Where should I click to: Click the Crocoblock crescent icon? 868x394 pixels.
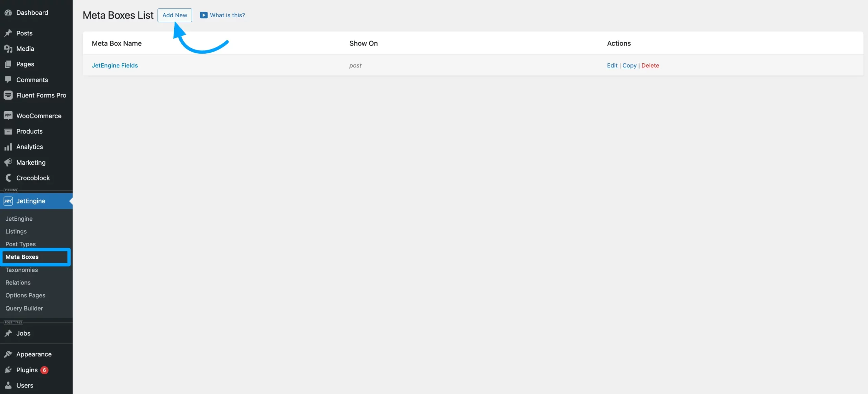tap(8, 178)
